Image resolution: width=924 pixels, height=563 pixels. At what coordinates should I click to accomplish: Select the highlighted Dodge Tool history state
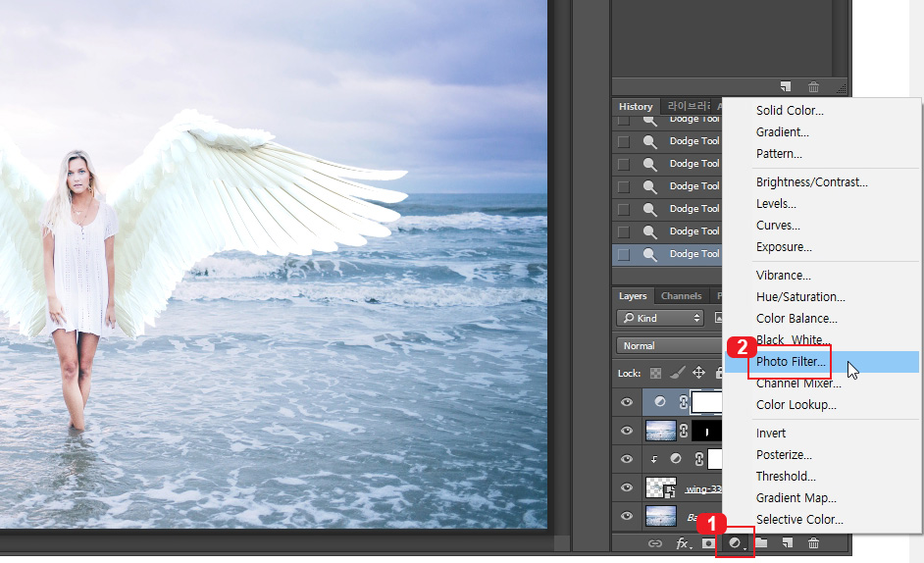(667, 255)
